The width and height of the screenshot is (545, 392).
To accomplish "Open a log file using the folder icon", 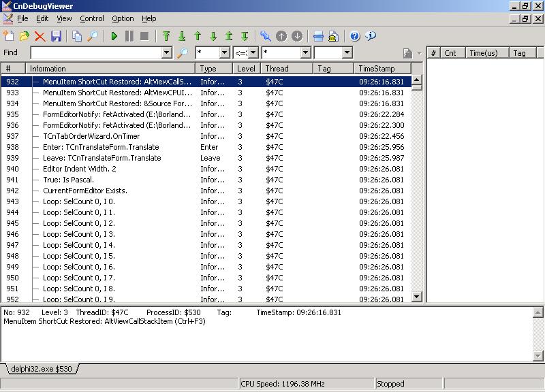I will coord(25,36).
